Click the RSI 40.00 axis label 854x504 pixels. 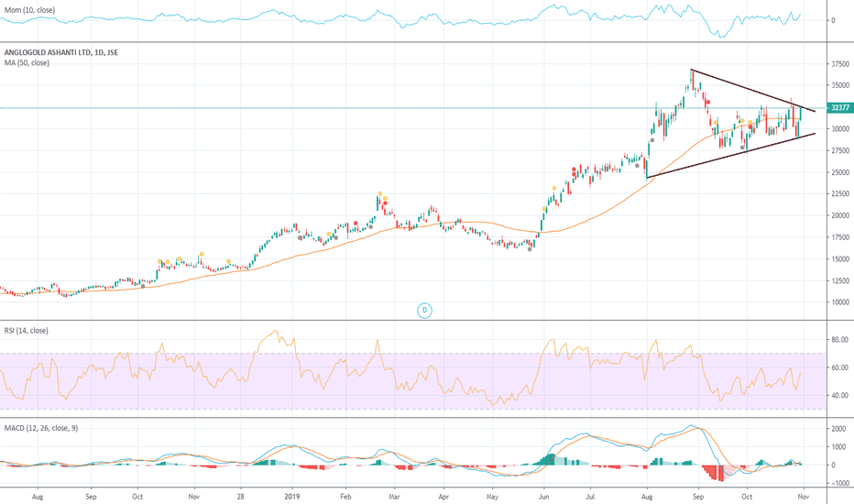coord(840,396)
